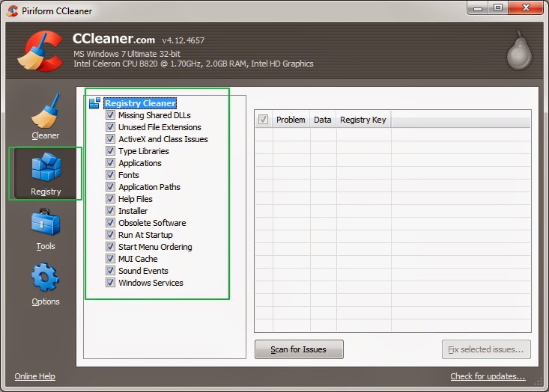
Task: Uncheck Obsolete Software
Action: pyautogui.click(x=110, y=223)
